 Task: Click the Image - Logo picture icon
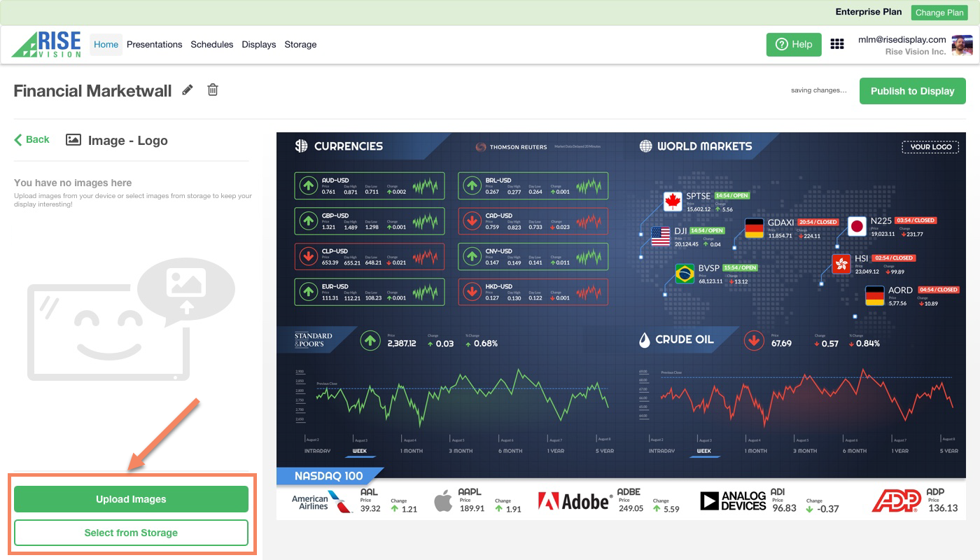pyautogui.click(x=73, y=140)
